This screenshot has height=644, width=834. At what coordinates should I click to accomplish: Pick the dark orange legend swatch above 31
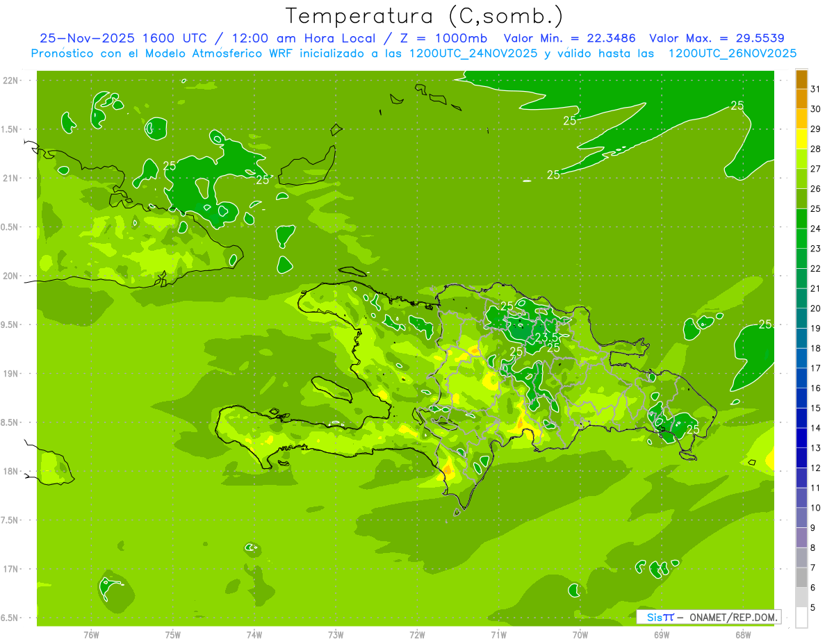801,79
